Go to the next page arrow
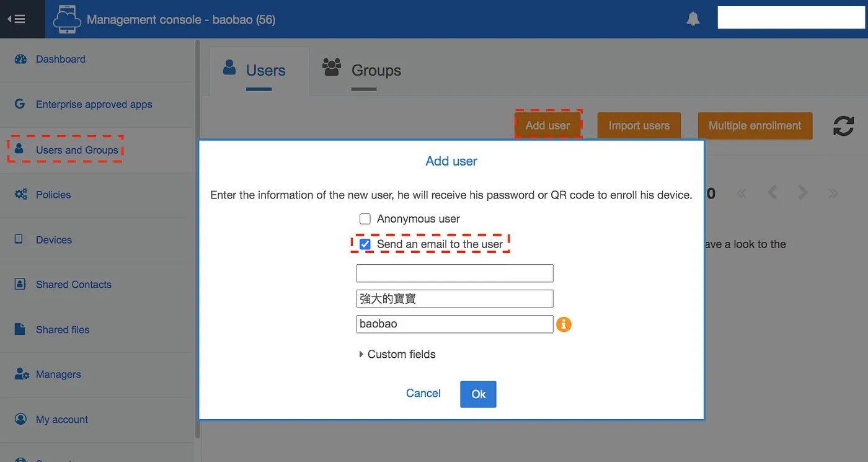 point(803,193)
